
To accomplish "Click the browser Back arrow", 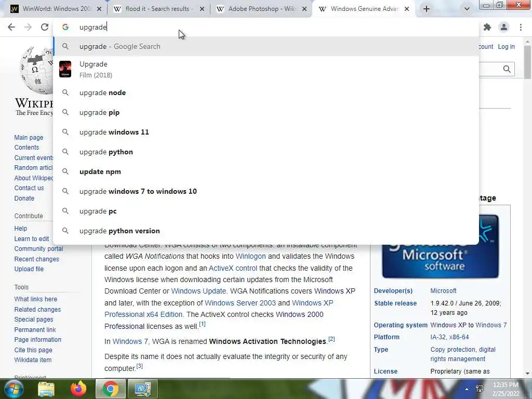I will coord(11,27).
